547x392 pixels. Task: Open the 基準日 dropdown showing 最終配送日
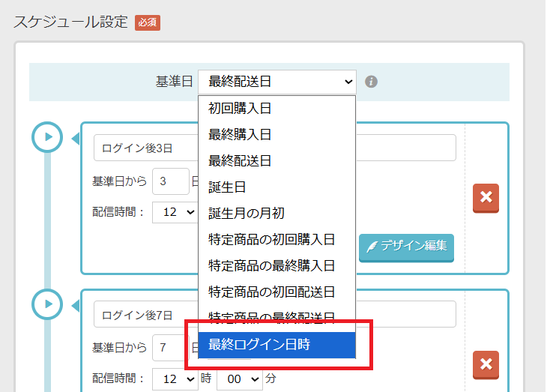[x=276, y=81]
